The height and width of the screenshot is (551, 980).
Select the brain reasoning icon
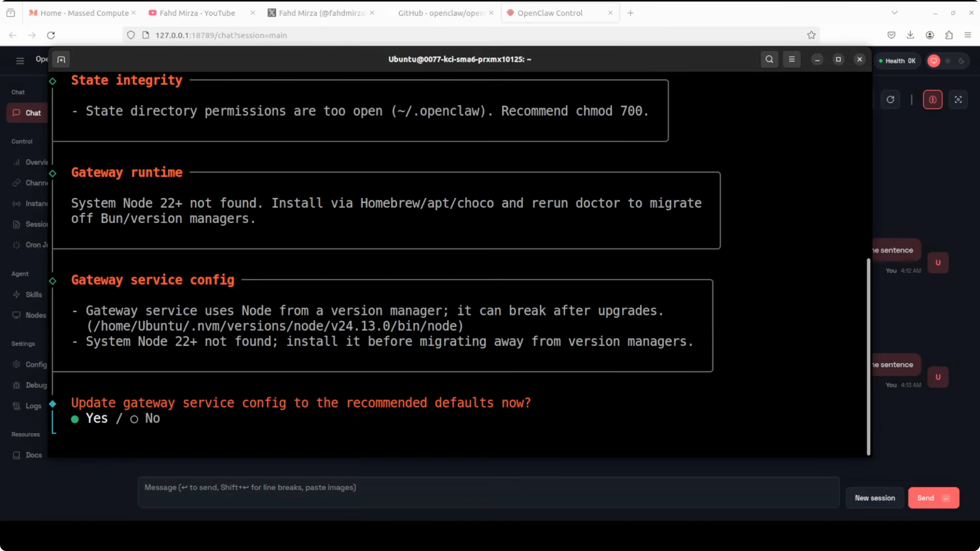932,99
